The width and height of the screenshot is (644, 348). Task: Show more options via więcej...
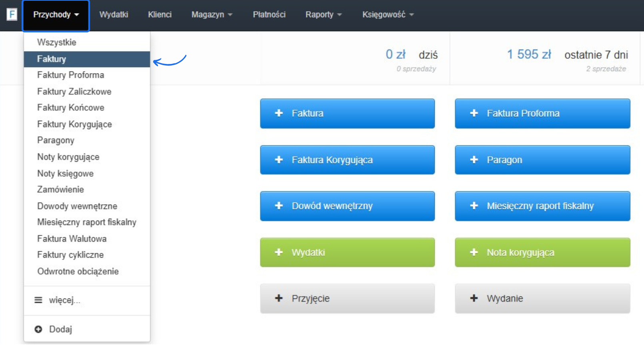(x=87, y=300)
